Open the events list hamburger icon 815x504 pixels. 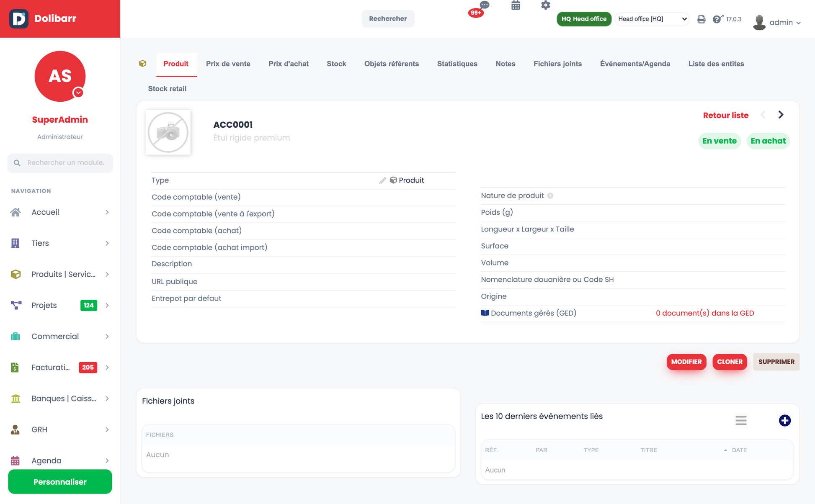tap(741, 420)
